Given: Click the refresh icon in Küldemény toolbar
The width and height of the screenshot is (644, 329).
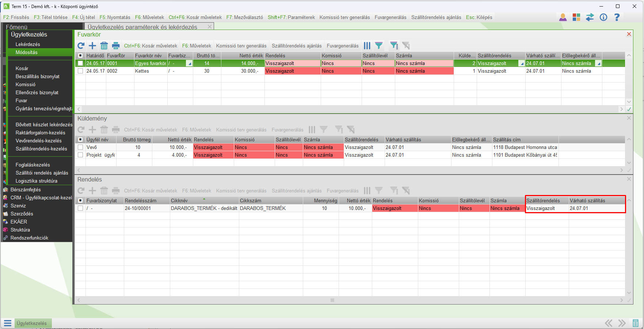Looking at the screenshot, I should pos(81,130).
